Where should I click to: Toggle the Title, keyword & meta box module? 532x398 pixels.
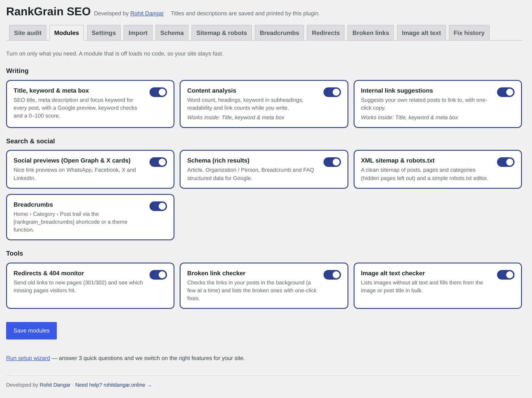158,92
